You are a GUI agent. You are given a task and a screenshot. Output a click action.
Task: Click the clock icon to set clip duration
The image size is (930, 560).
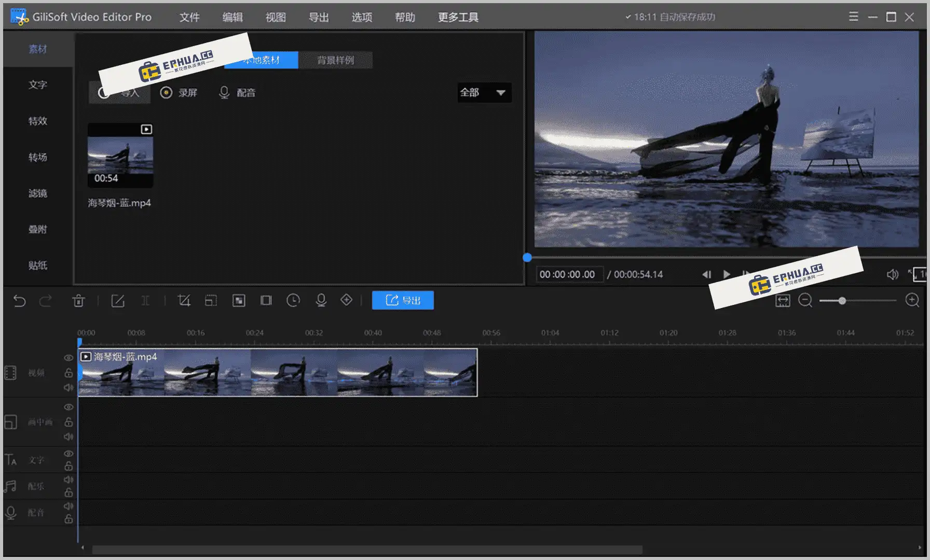click(x=293, y=300)
